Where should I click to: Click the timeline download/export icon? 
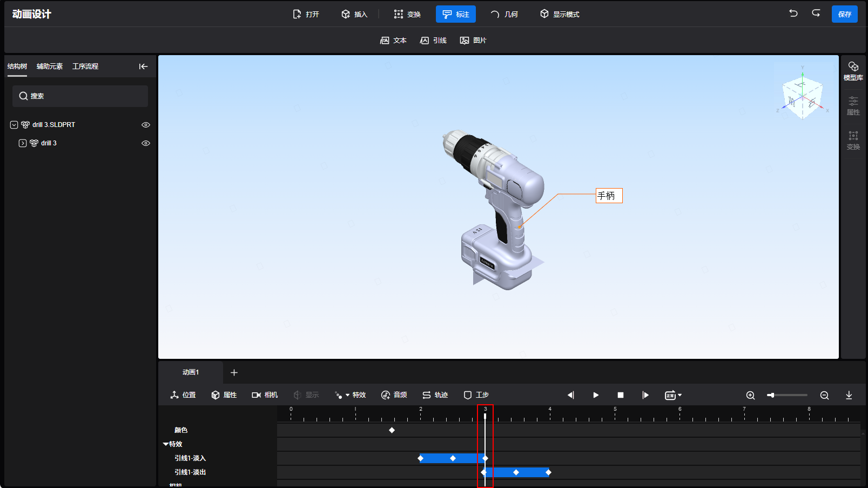849,395
